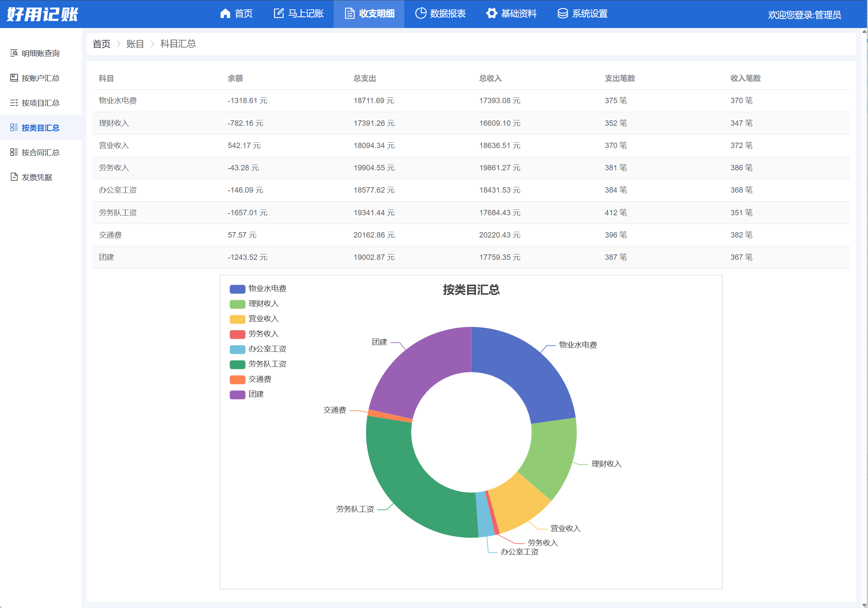The width and height of the screenshot is (868, 608).
Task: Click the 欢迎您登录:管理员 user label
Action: point(804,15)
